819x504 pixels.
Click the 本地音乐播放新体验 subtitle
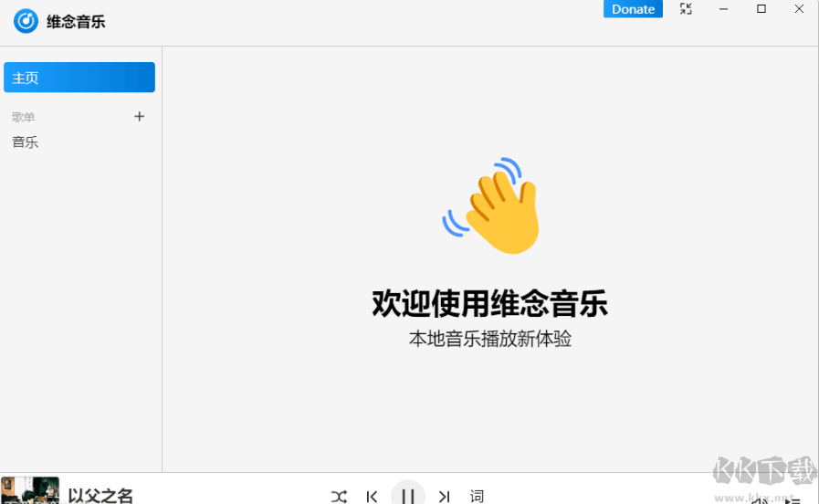[x=490, y=339]
